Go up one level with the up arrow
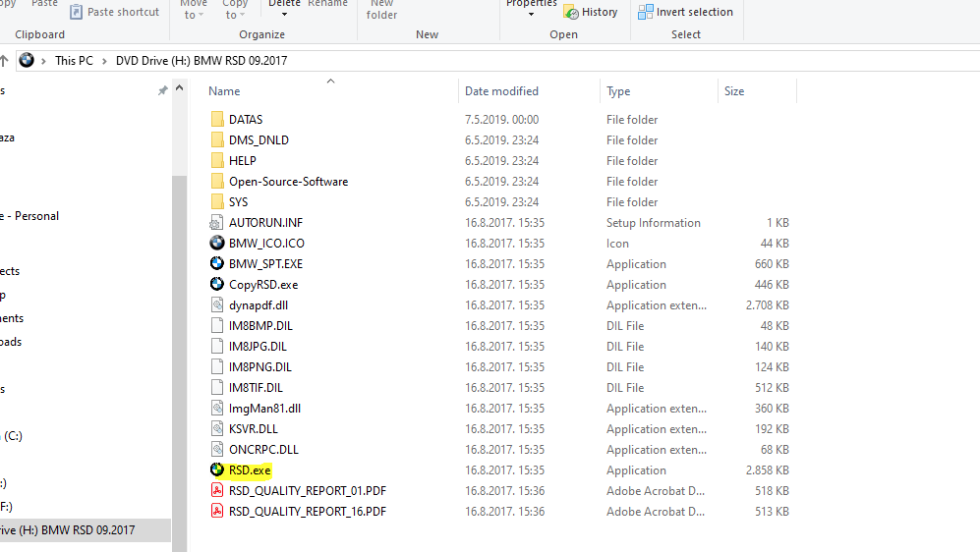980x552 pixels. click(4, 60)
